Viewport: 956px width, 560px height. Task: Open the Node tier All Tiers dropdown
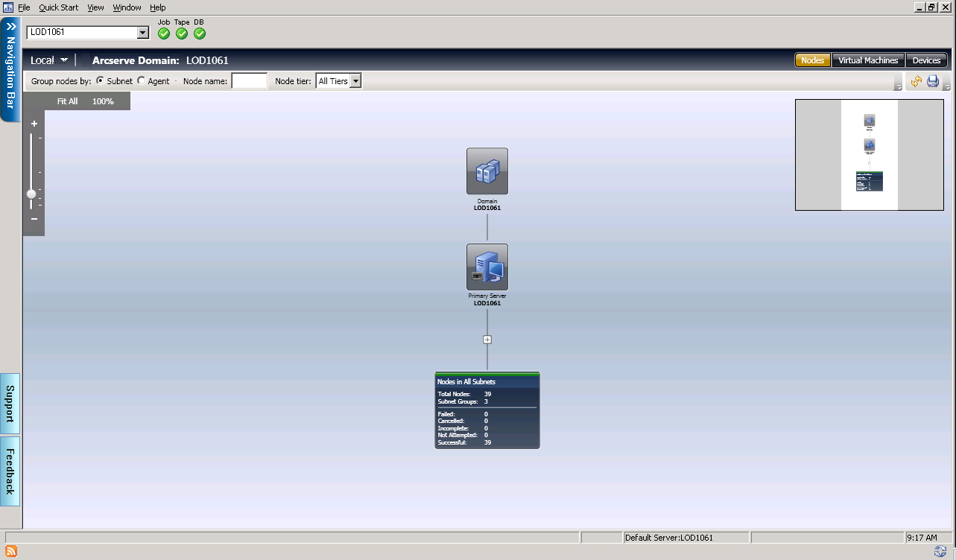pos(355,80)
